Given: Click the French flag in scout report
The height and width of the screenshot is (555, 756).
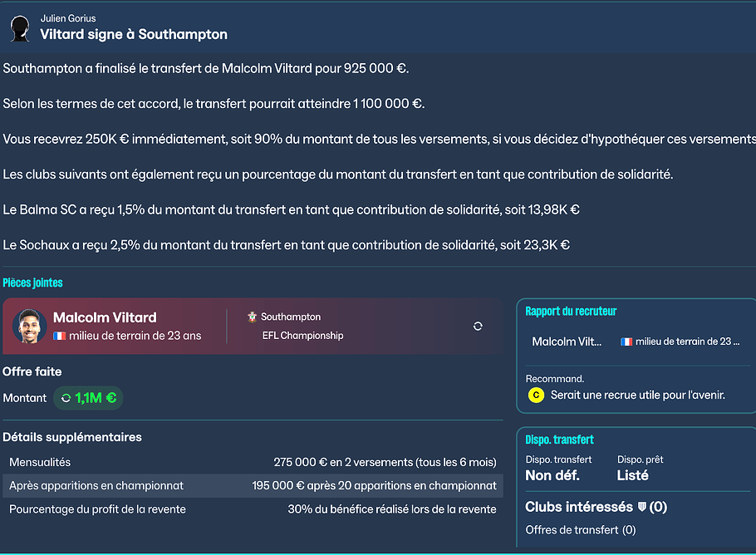Looking at the screenshot, I should pyautogui.click(x=626, y=341).
